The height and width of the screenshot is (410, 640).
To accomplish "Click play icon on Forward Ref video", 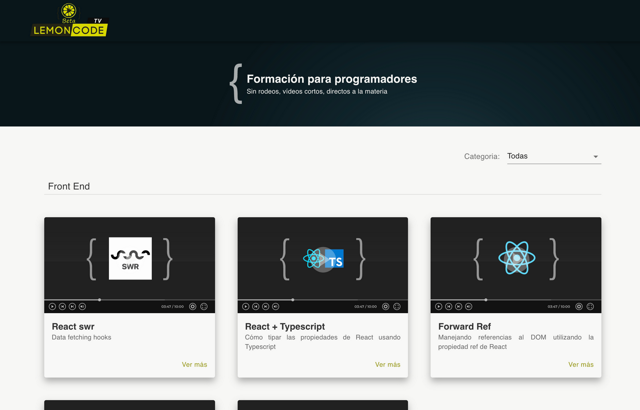I will [438, 306].
